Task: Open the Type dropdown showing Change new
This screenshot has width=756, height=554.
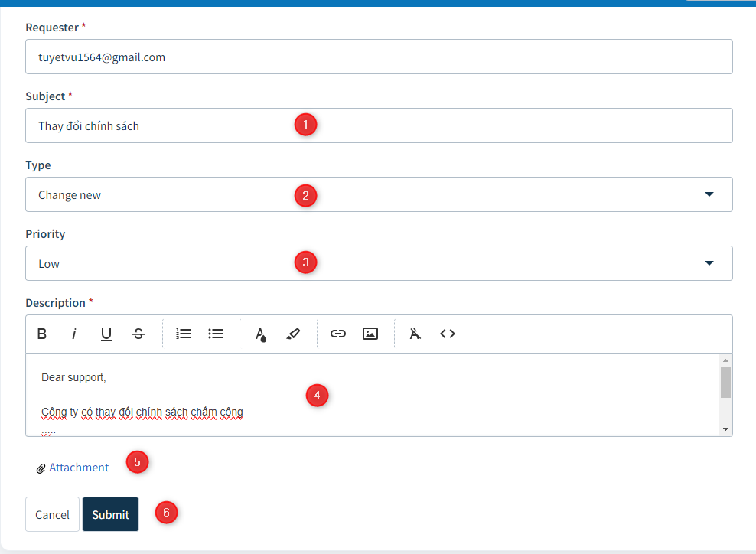Action: [x=379, y=194]
